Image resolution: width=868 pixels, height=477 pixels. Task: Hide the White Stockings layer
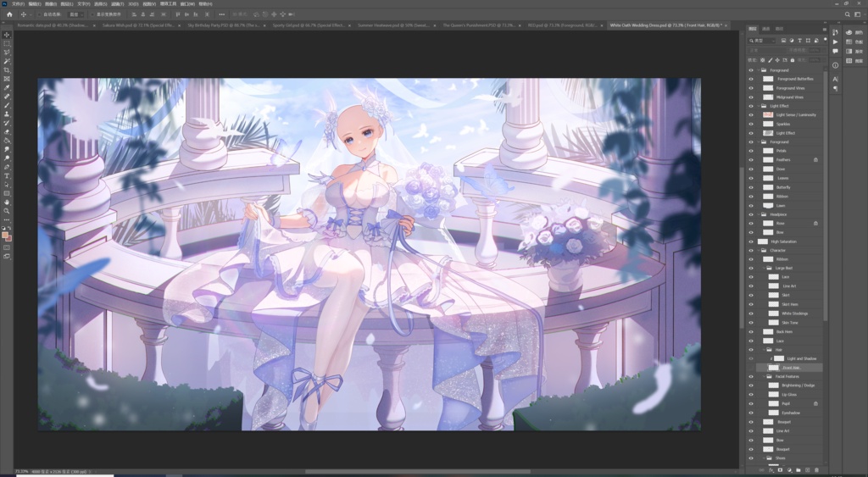pyautogui.click(x=751, y=313)
